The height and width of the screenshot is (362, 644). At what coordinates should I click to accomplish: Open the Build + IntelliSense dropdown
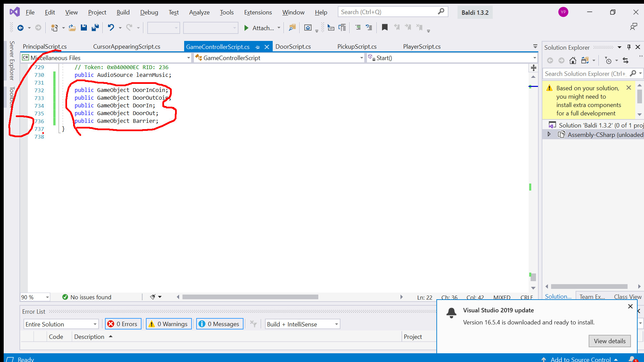click(x=302, y=324)
